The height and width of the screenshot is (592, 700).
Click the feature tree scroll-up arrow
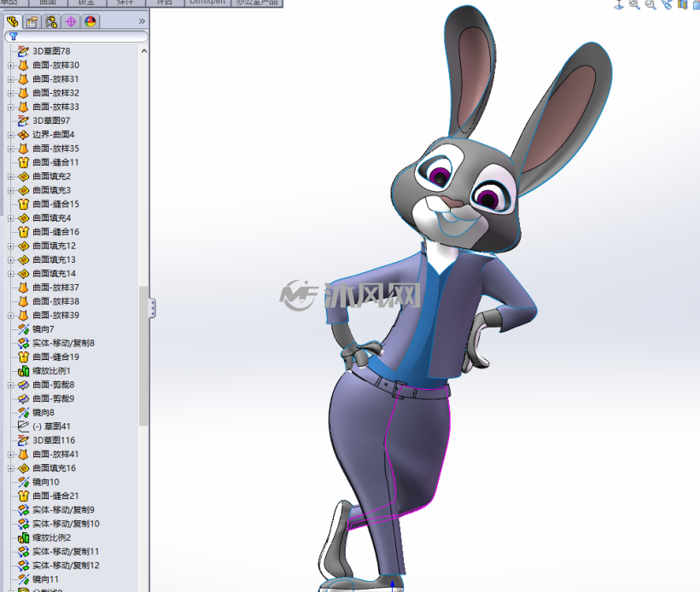(143, 51)
